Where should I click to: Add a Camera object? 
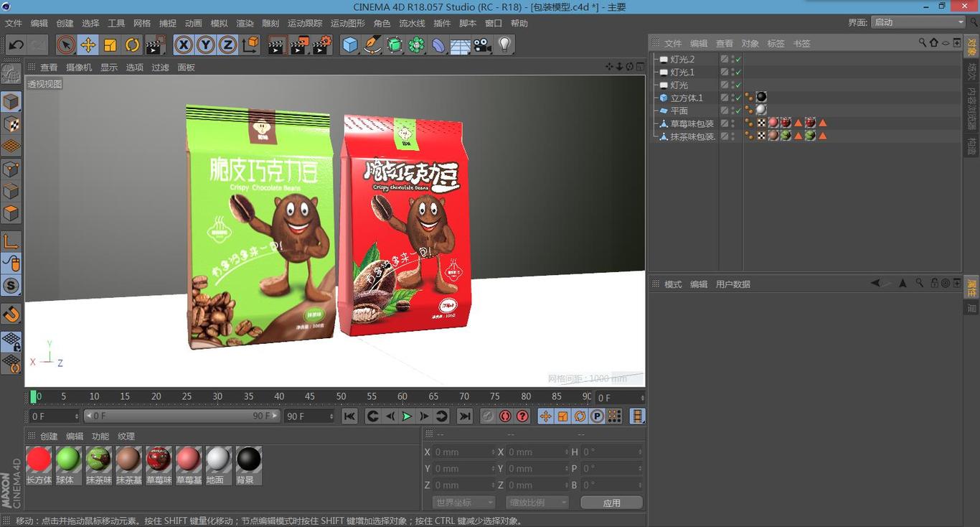pos(483,45)
